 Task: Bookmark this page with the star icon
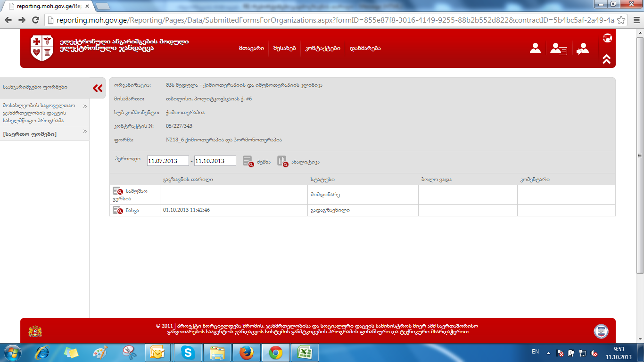click(x=621, y=20)
